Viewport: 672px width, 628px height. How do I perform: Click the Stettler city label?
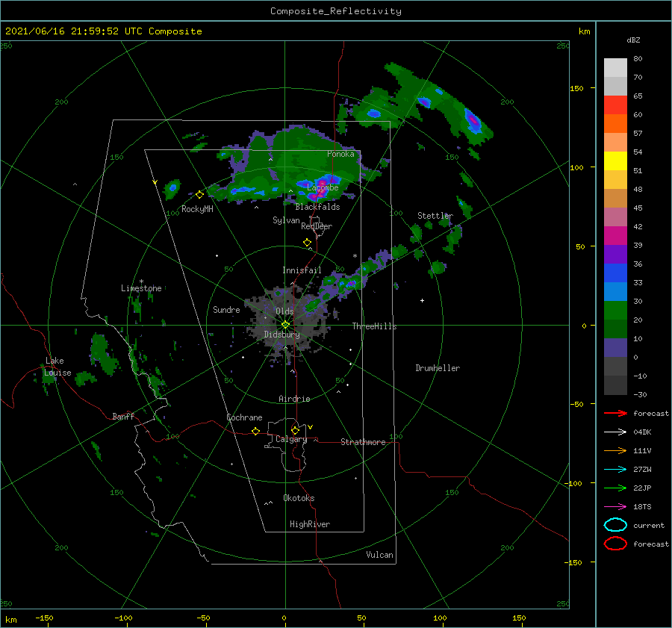(x=435, y=216)
